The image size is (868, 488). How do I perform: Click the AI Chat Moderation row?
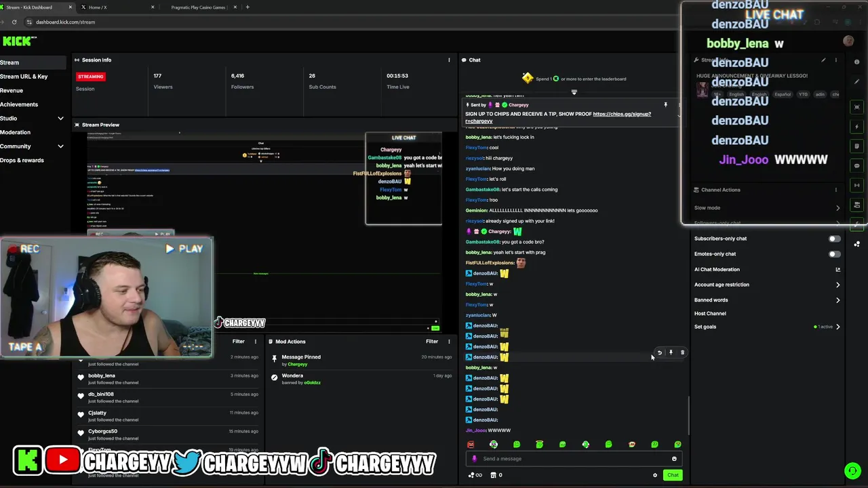tap(766, 270)
